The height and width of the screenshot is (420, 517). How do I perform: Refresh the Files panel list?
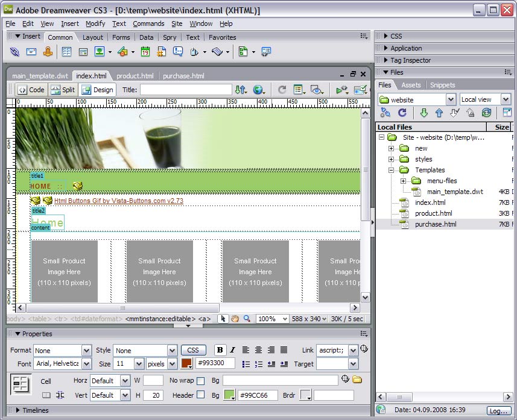tap(402, 113)
